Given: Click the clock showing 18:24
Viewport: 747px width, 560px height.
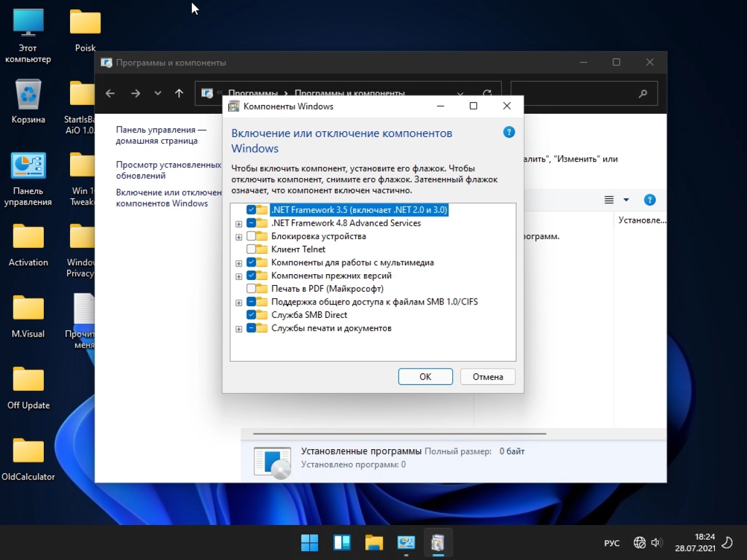Looking at the screenshot, I should (705, 537).
